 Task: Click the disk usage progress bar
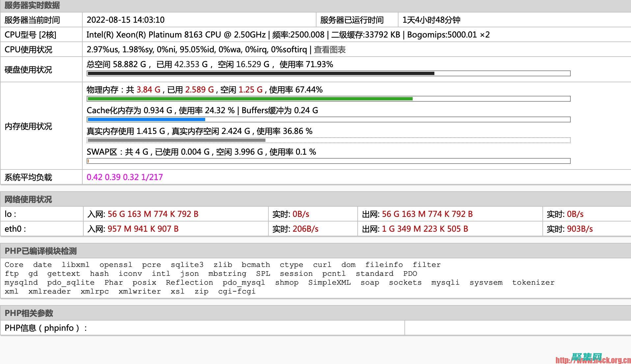[328, 73]
